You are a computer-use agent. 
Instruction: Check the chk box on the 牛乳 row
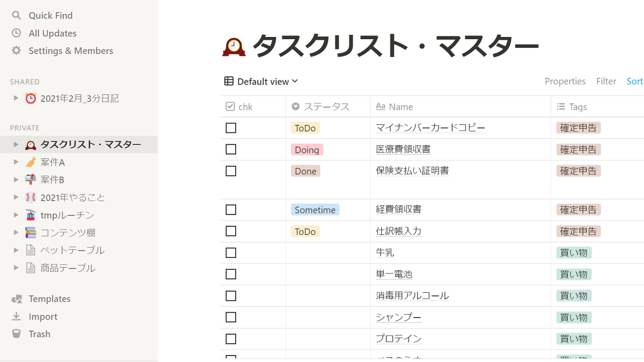231,253
